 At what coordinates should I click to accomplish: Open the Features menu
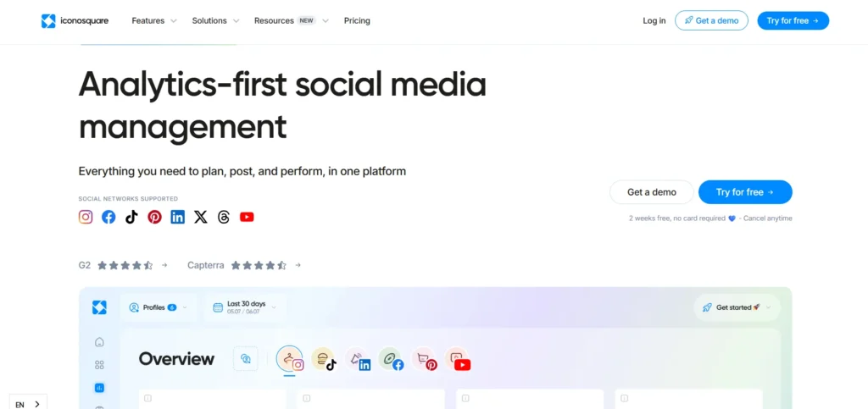click(154, 21)
